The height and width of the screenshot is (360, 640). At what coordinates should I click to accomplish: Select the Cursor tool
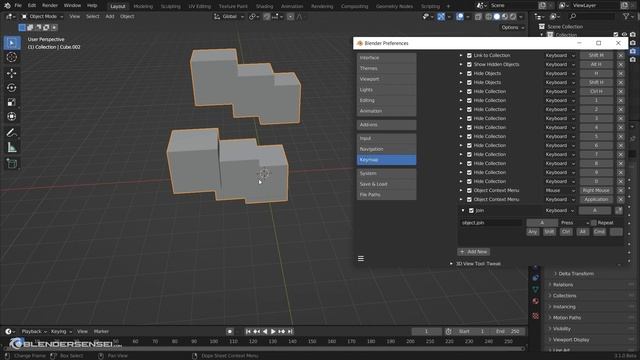click(12, 57)
